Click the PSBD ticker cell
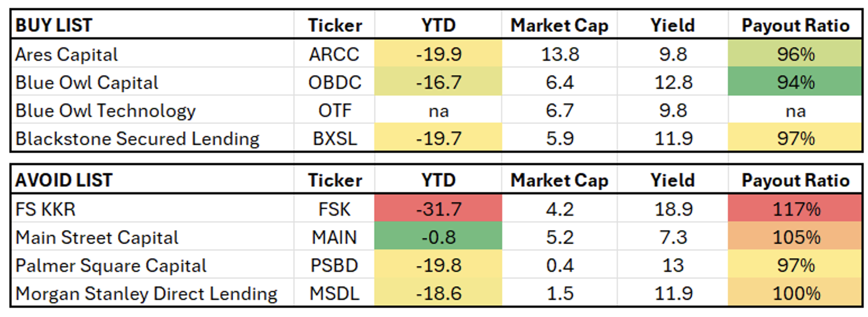This screenshot has height=317, width=868. point(334,265)
